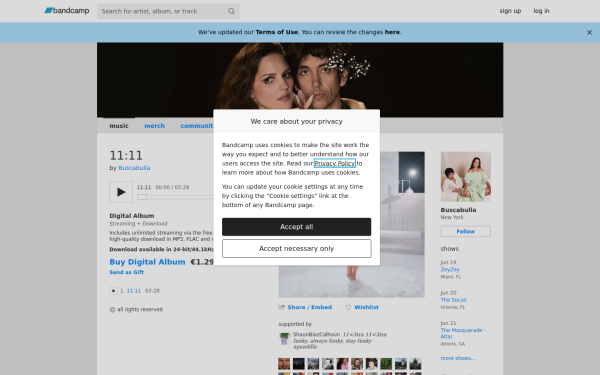Switch to the music tab
The width and height of the screenshot is (600, 375).
(119, 126)
